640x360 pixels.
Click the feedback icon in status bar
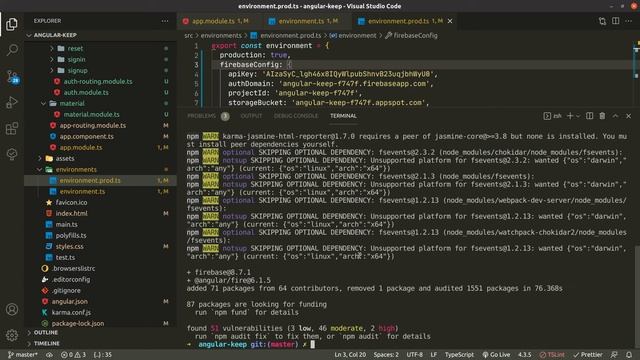tap(614, 355)
